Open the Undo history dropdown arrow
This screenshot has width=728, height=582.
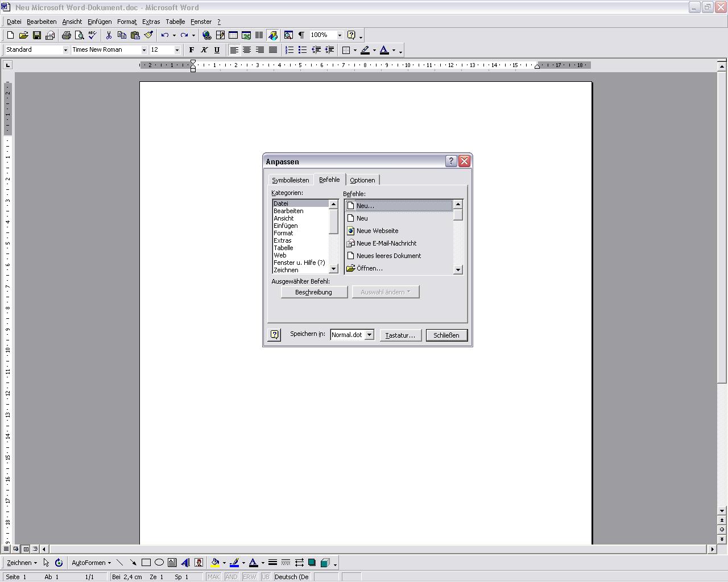click(174, 35)
